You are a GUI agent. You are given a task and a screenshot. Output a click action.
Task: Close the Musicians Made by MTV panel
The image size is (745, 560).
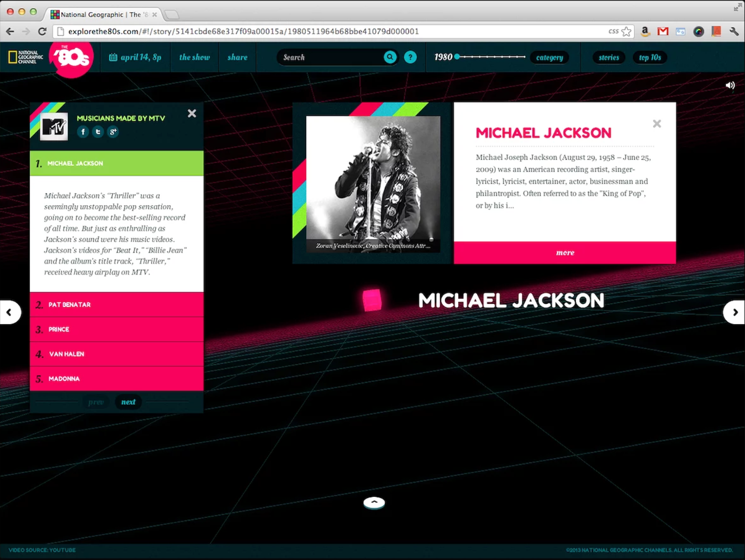(x=192, y=113)
